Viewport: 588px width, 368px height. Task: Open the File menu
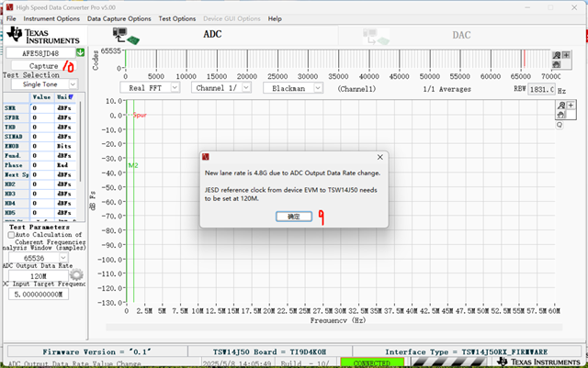pyautogui.click(x=11, y=18)
